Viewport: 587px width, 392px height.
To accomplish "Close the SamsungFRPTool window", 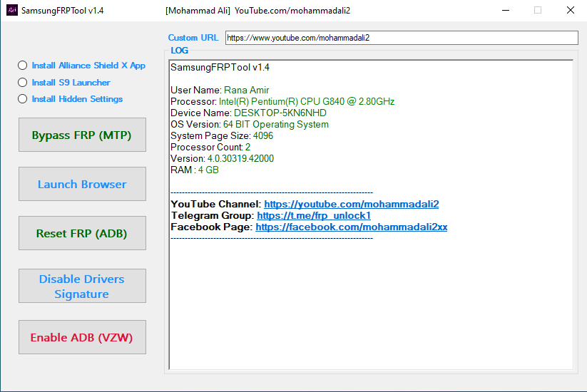I will coord(570,11).
